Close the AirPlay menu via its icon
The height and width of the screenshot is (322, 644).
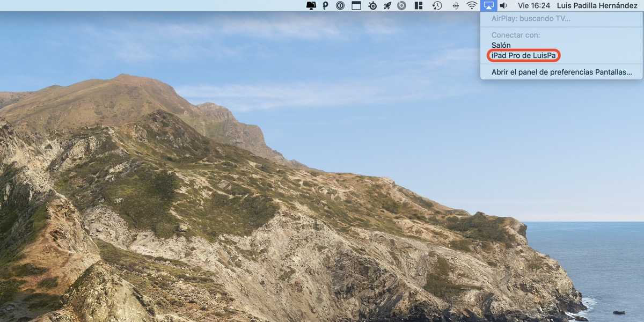point(488,5)
